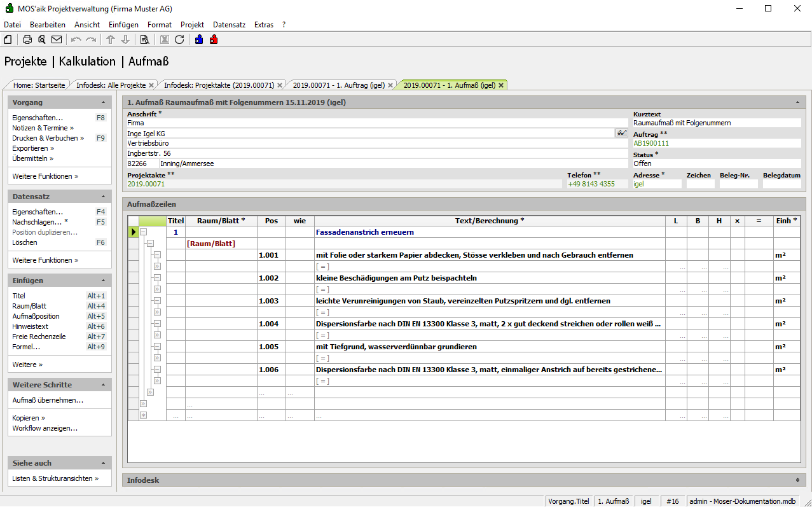Image resolution: width=812 pixels, height=507 pixels.
Task: Click the green Projektakte 2019.00071 link
Action: 146,184
